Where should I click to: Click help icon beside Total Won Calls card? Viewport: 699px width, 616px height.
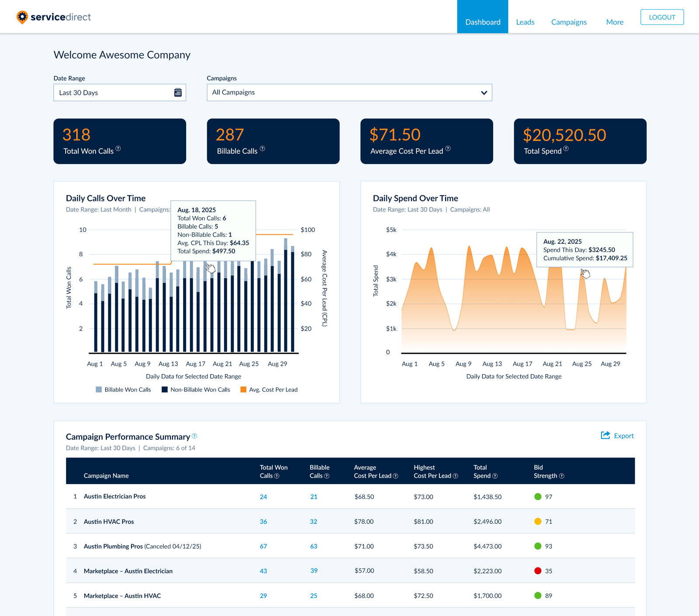tap(118, 149)
